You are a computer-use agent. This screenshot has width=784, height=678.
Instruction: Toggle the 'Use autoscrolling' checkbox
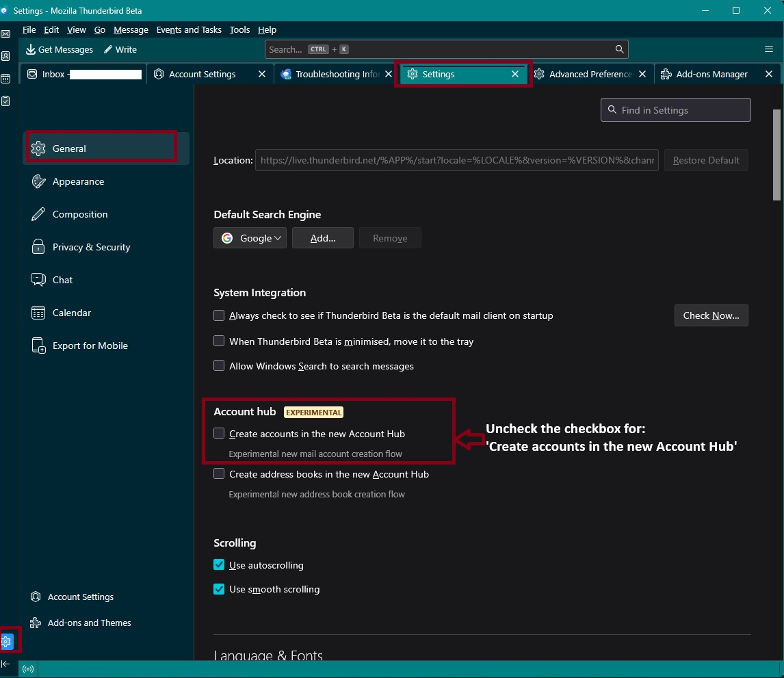(x=219, y=565)
